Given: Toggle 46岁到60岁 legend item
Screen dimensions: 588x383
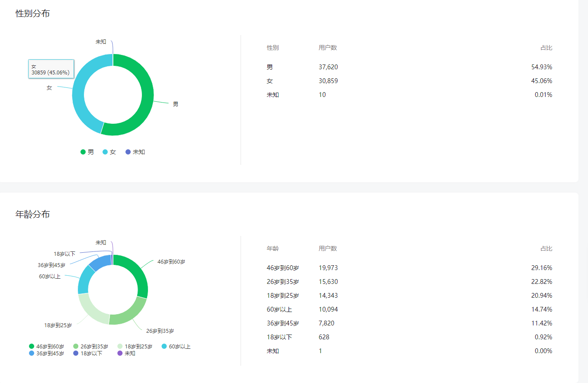Looking at the screenshot, I should coord(46,346).
